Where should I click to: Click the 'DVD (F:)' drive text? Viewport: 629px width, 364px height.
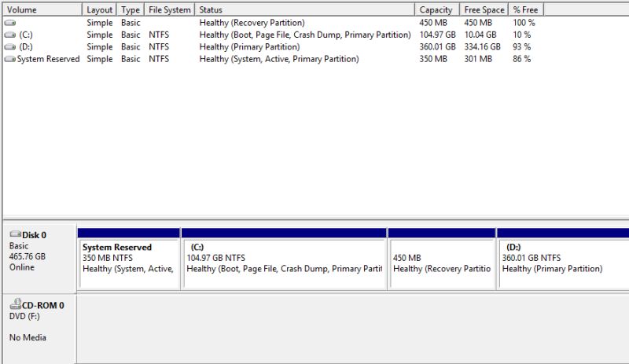(x=24, y=316)
